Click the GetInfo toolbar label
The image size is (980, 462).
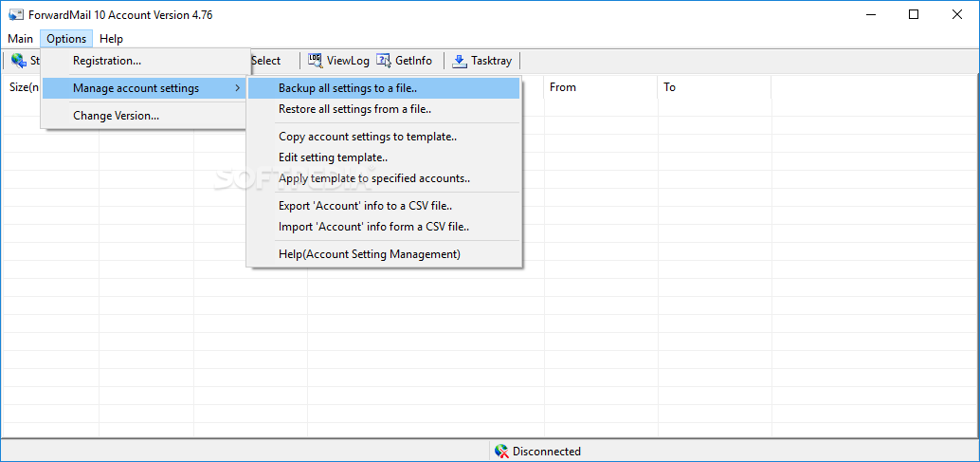click(414, 61)
